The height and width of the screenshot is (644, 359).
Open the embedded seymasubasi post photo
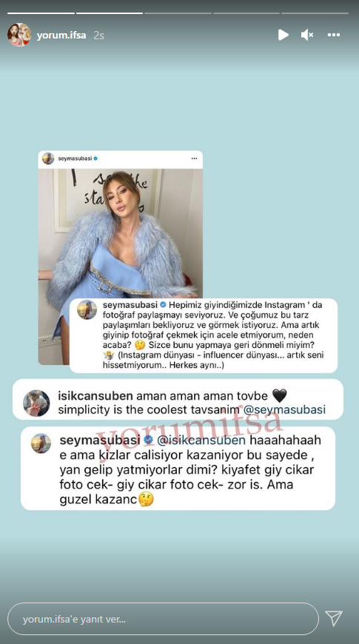[x=121, y=266]
